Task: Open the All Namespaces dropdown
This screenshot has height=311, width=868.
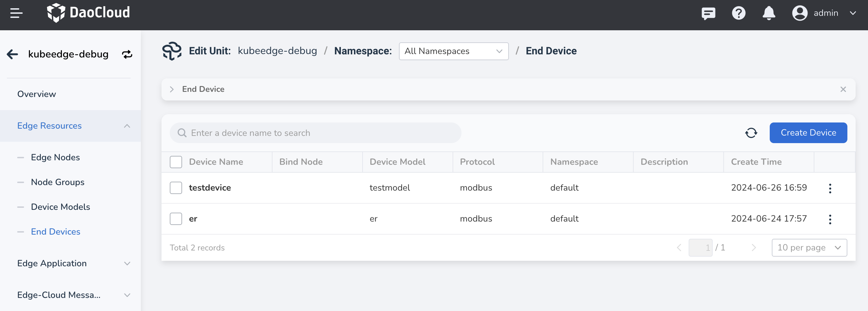Action: [454, 51]
